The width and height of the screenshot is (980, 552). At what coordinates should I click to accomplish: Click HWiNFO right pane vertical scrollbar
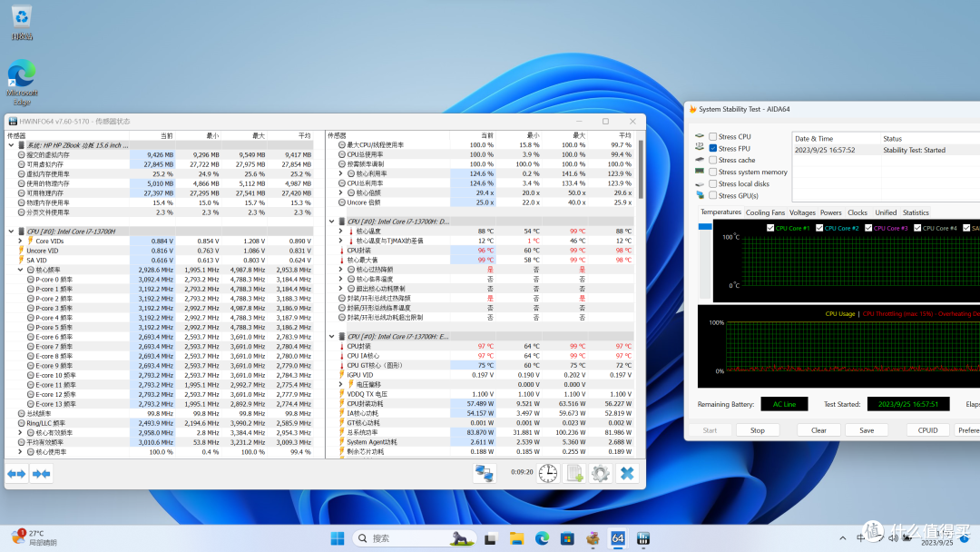click(641, 169)
